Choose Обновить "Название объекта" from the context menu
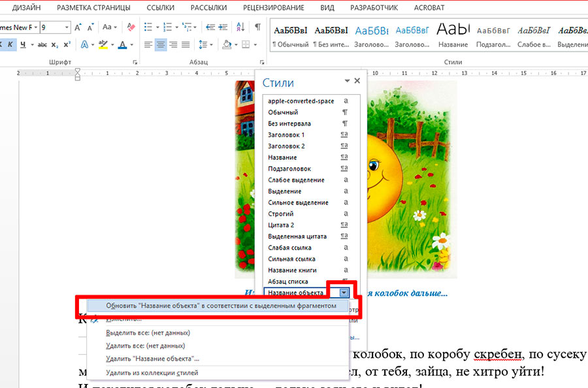 point(221,306)
